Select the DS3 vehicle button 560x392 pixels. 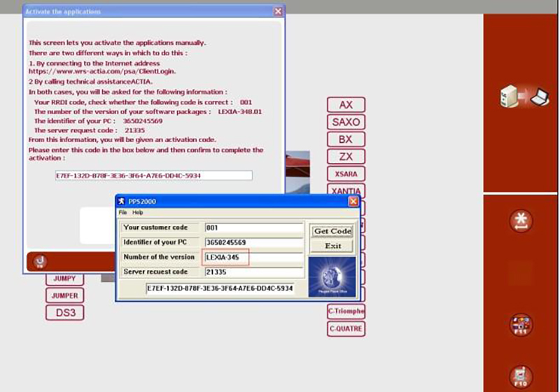coord(64,312)
